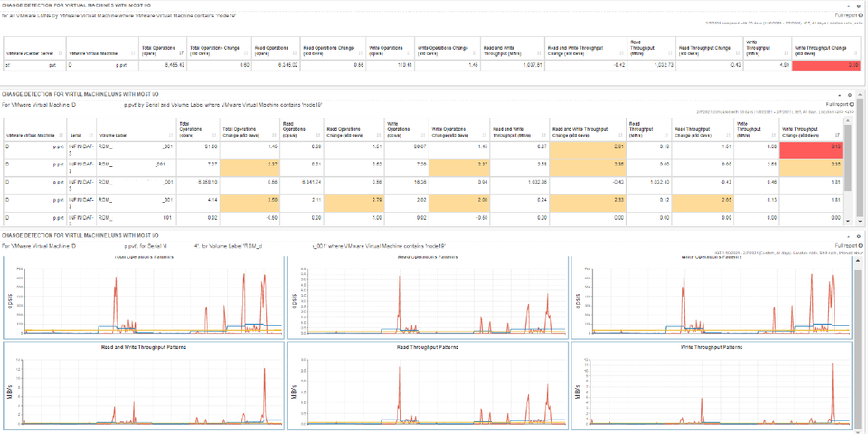868x434 pixels.
Task: Open settings gear of the top Virtual Machines panel
Action: point(859,6)
